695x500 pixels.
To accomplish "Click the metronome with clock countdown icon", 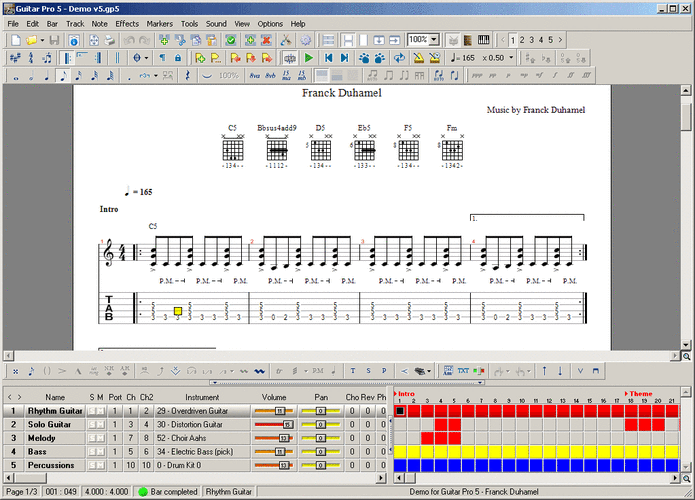I will pos(435,58).
